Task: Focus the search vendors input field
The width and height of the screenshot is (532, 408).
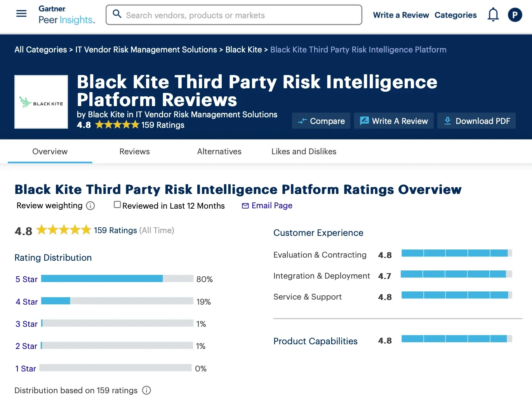Action: coord(234,15)
